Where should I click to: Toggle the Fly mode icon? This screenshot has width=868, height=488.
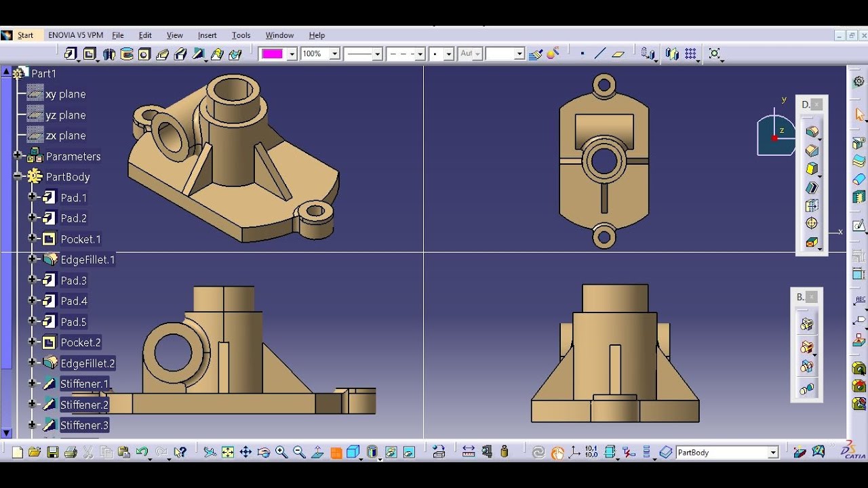point(210,452)
